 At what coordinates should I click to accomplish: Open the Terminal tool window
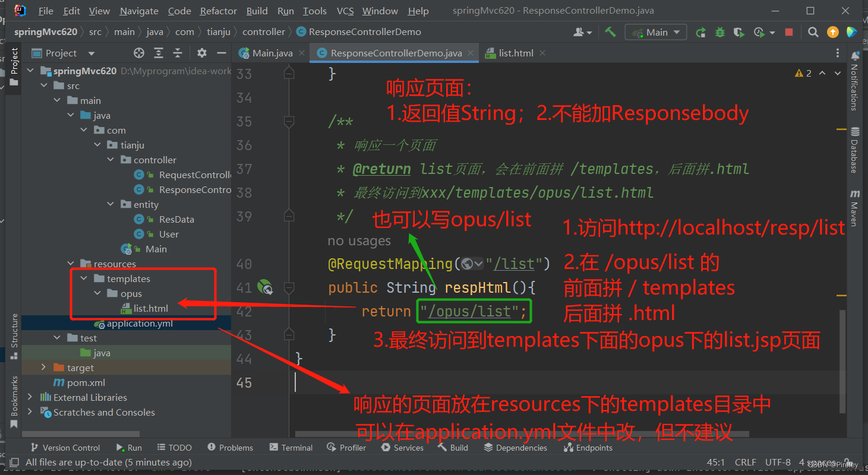point(291,448)
